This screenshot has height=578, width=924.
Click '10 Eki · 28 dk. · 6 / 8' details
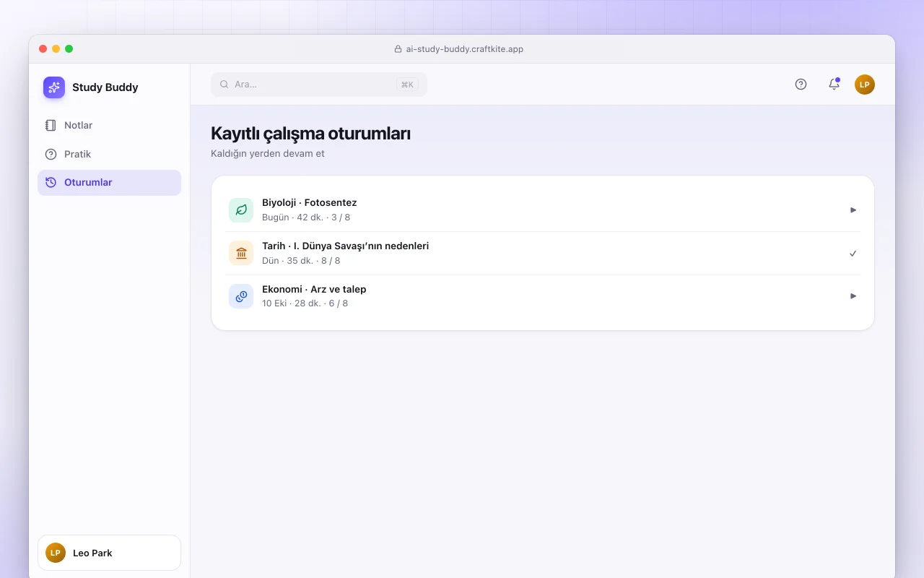pyautogui.click(x=305, y=303)
